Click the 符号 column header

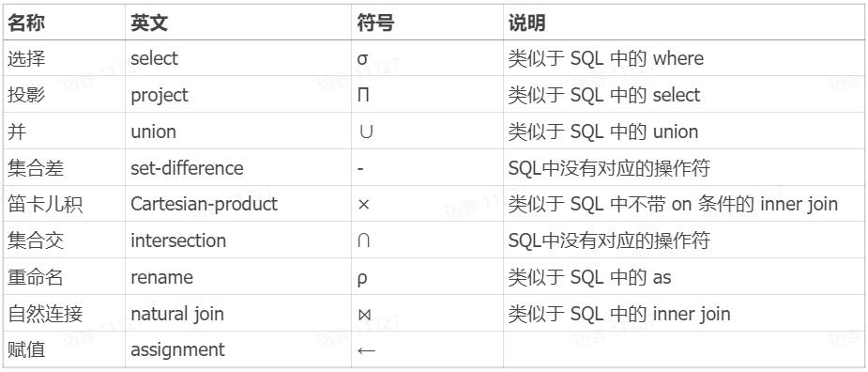(x=375, y=23)
